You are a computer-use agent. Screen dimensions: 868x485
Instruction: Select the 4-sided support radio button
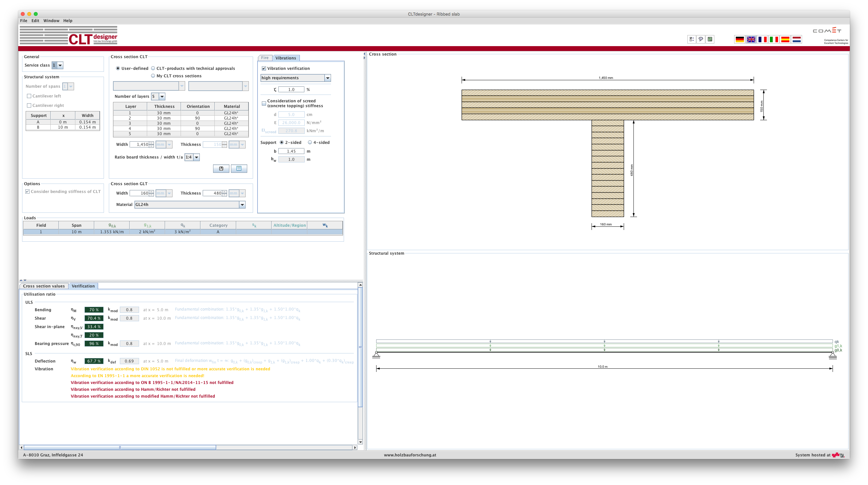310,143
